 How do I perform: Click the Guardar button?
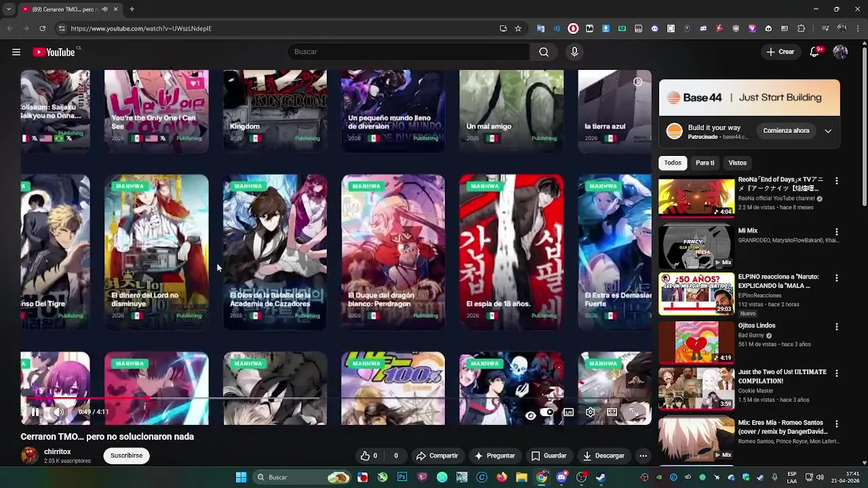pos(549,455)
